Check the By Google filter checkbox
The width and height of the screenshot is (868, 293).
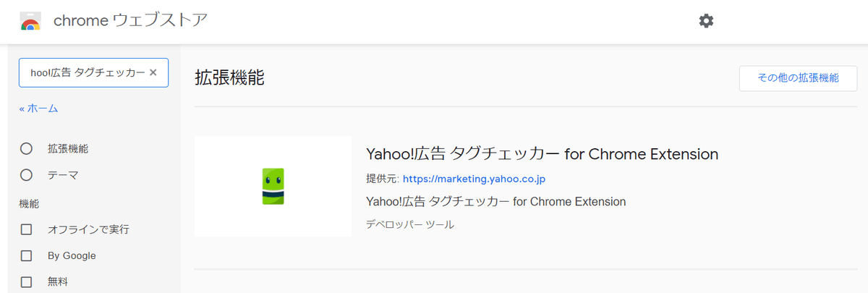pyautogui.click(x=27, y=255)
